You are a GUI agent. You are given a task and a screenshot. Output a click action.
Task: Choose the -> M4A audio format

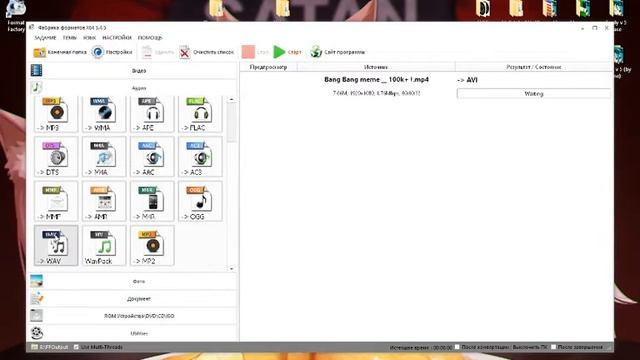pyautogui.click(x=104, y=157)
